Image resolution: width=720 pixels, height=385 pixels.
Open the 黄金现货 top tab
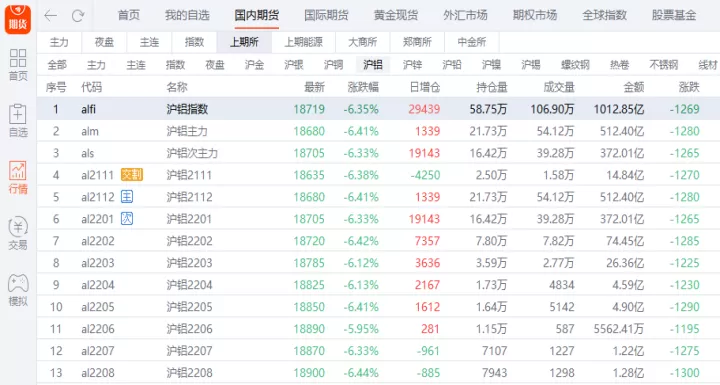click(396, 15)
